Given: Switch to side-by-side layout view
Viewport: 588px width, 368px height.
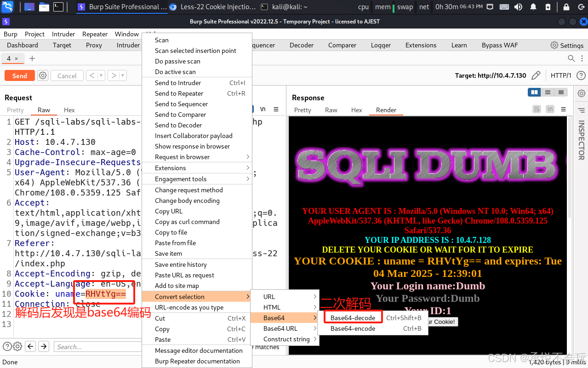Looking at the screenshot, I should pos(534,92).
